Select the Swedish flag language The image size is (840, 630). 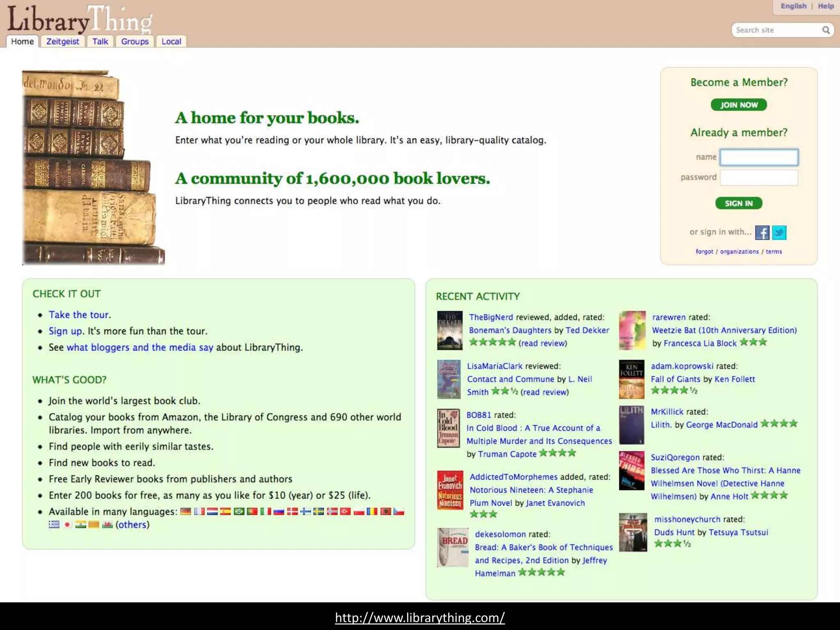319,511
